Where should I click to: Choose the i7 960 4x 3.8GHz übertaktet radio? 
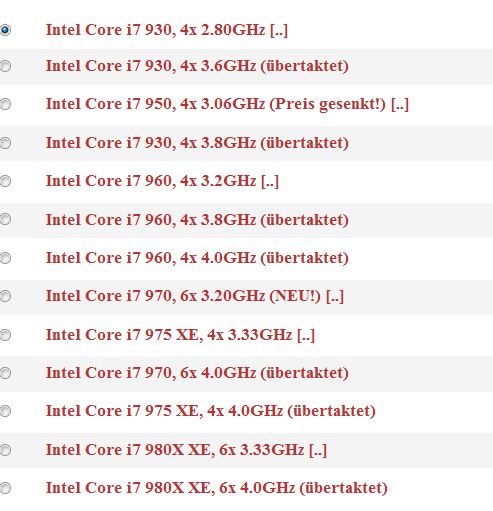click(x=5, y=219)
